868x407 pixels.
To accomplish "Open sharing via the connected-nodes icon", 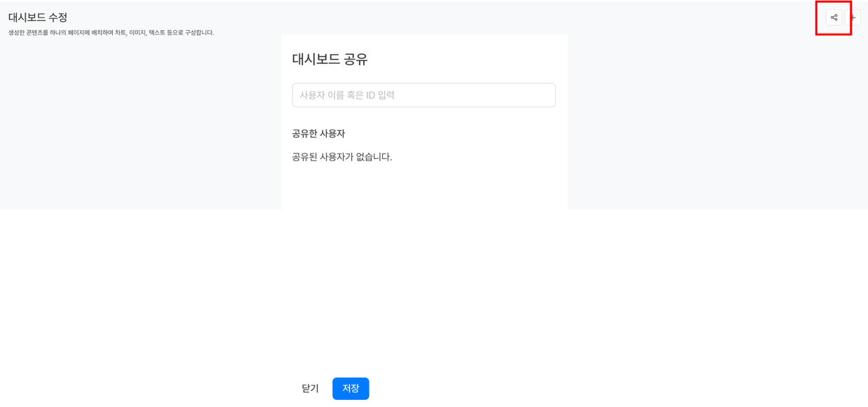I will (834, 18).
